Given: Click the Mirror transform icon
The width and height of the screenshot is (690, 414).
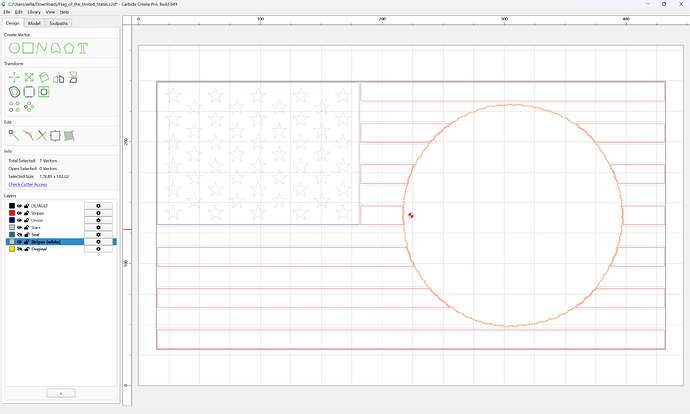Looking at the screenshot, I should tap(59, 78).
